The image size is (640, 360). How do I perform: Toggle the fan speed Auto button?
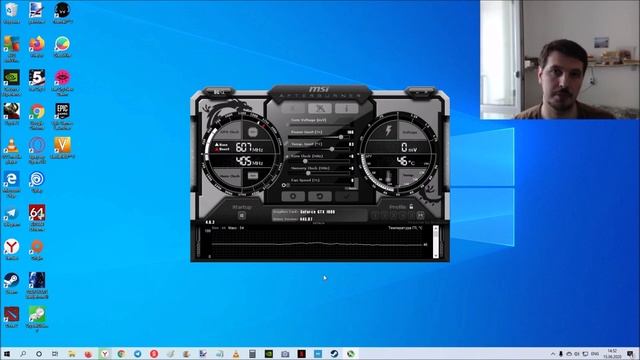[350, 189]
